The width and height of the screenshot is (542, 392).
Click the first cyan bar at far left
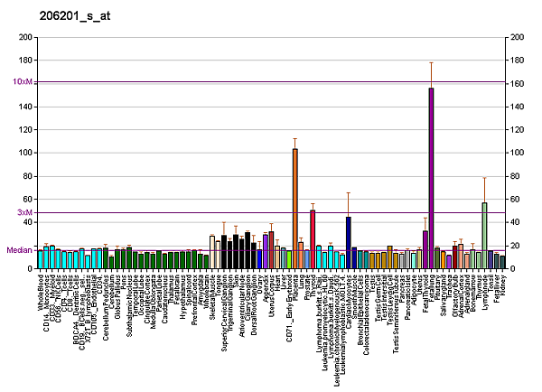coord(41,259)
